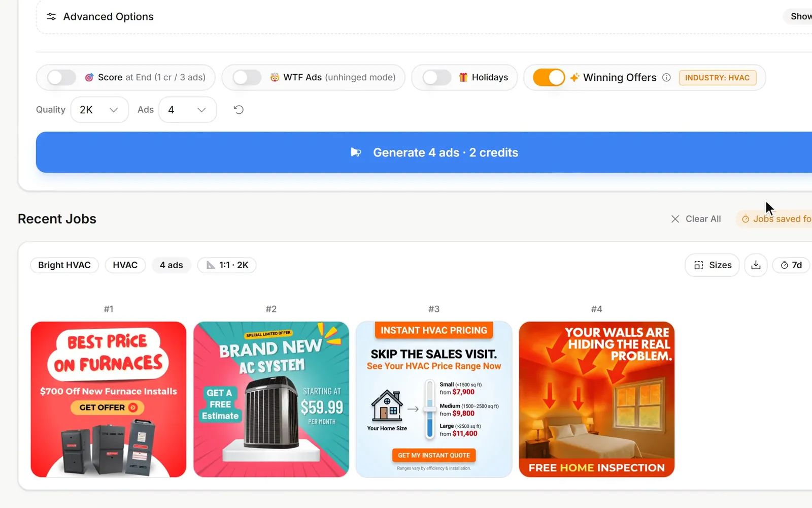Click the download icon in Recent Jobs
Screen dimensions: 812x508
756,265
